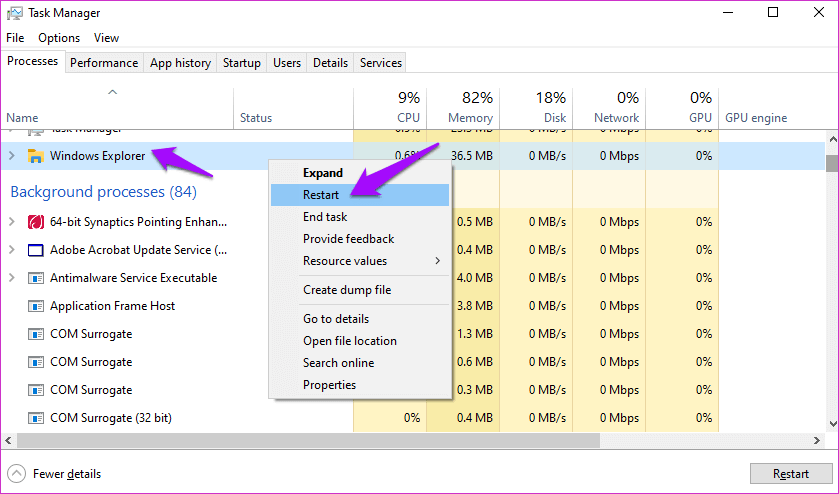Click the horizontal scrollbar right arrow
This screenshot has height=494, width=839.
click(817, 440)
